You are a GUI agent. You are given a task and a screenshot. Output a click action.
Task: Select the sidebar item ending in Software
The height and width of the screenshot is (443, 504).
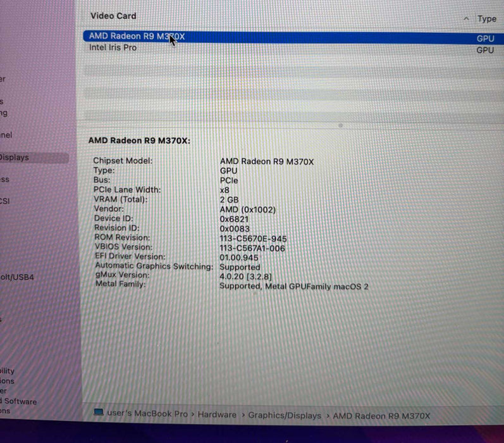coord(18,401)
